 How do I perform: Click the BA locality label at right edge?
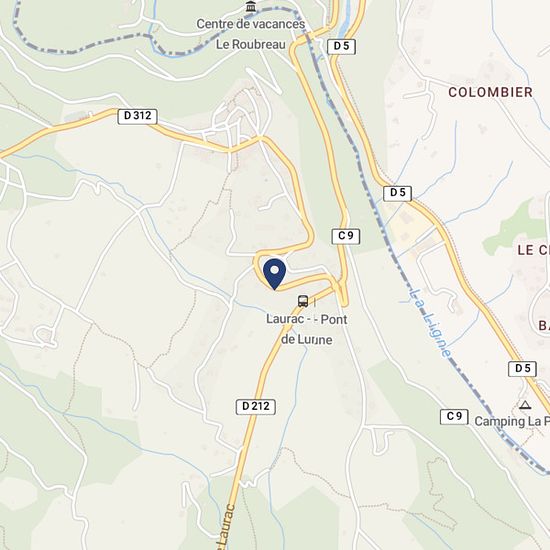[544, 325]
